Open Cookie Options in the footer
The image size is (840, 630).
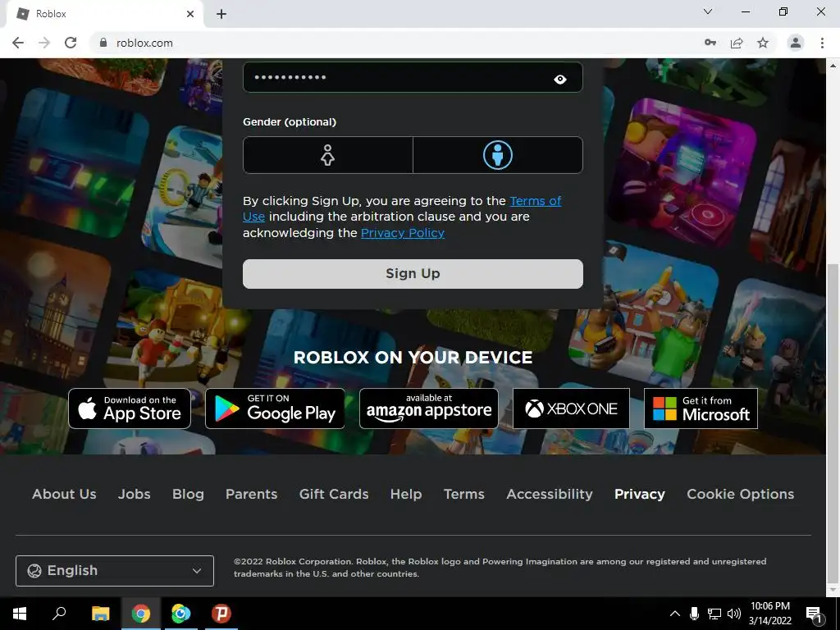741,494
